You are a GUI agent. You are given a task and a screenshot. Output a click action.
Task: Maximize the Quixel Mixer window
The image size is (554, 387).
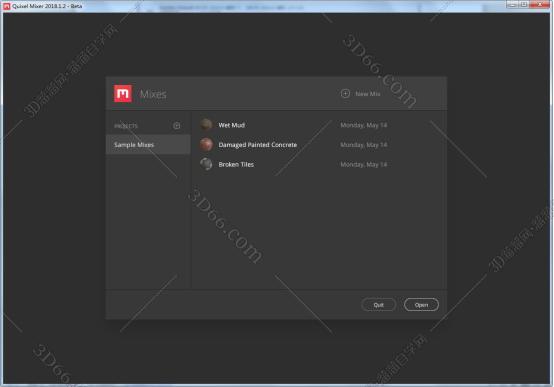(524, 4)
